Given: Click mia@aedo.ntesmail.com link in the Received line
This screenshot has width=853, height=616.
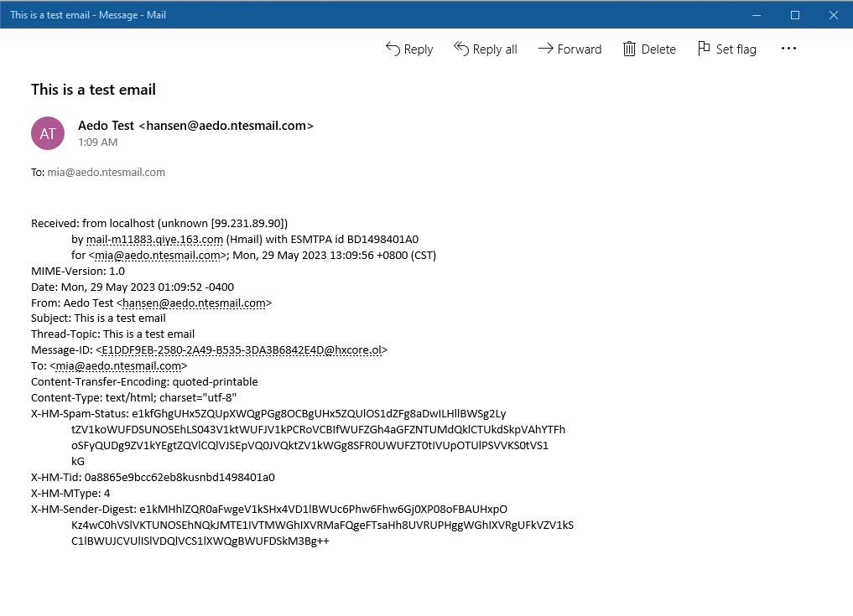Looking at the screenshot, I should pos(156,255).
